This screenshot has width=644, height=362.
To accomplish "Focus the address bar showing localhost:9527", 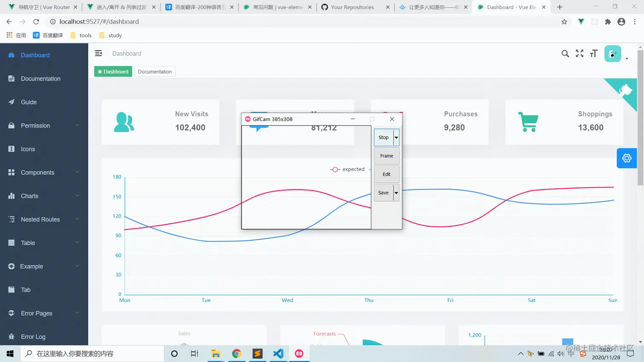I will click(x=302, y=22).
